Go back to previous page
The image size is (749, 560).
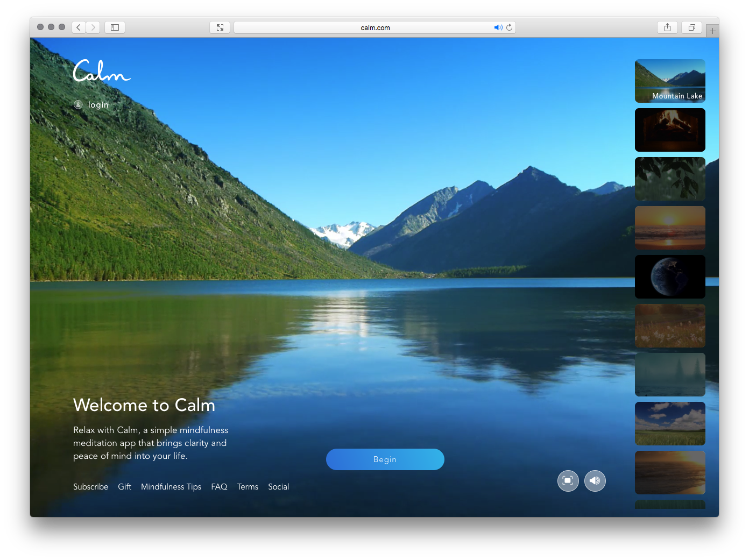[79, 27]
